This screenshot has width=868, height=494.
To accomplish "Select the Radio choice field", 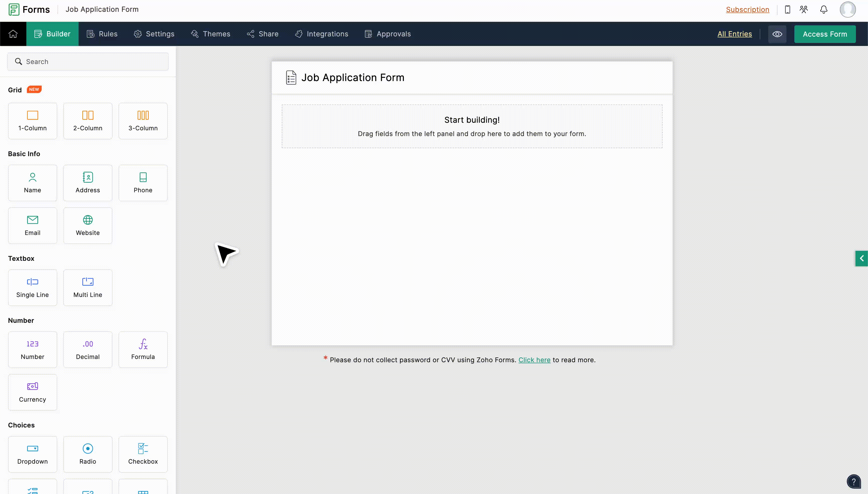I will click(88, 454).
